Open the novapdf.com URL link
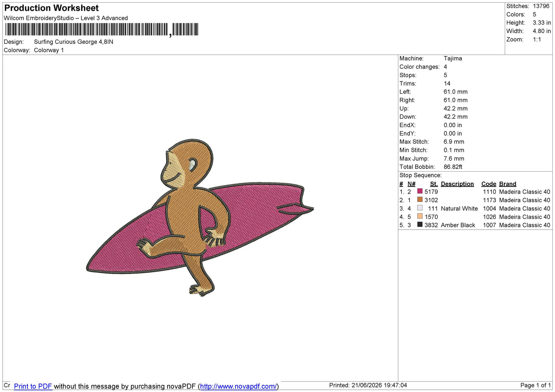555x392 pixels. point(238,386)
